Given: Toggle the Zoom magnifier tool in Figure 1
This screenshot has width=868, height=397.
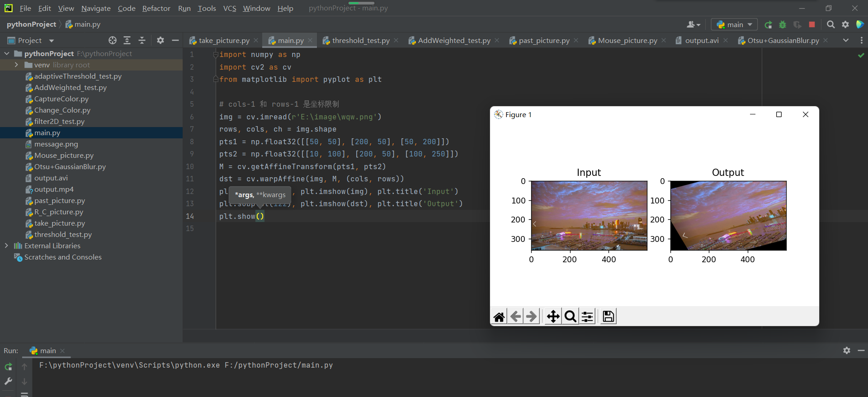Looking at the screenshot, I should (571, 317).
